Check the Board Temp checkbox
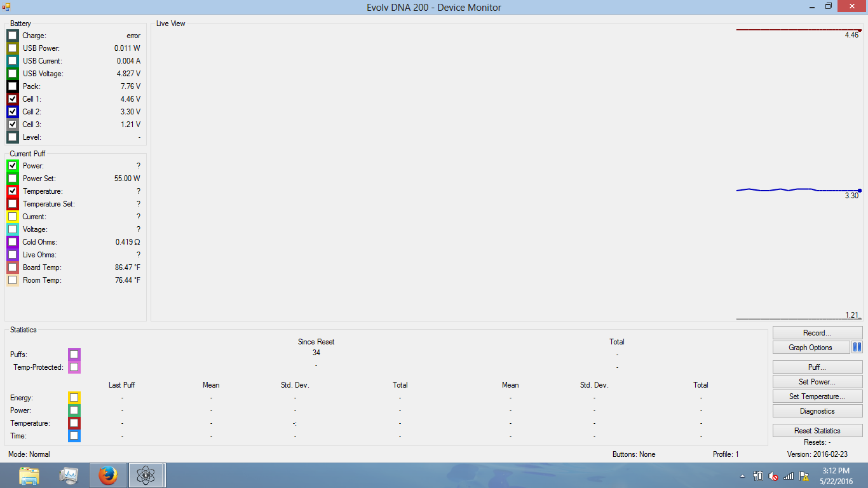The image size is (868, 488). (13, 268)
